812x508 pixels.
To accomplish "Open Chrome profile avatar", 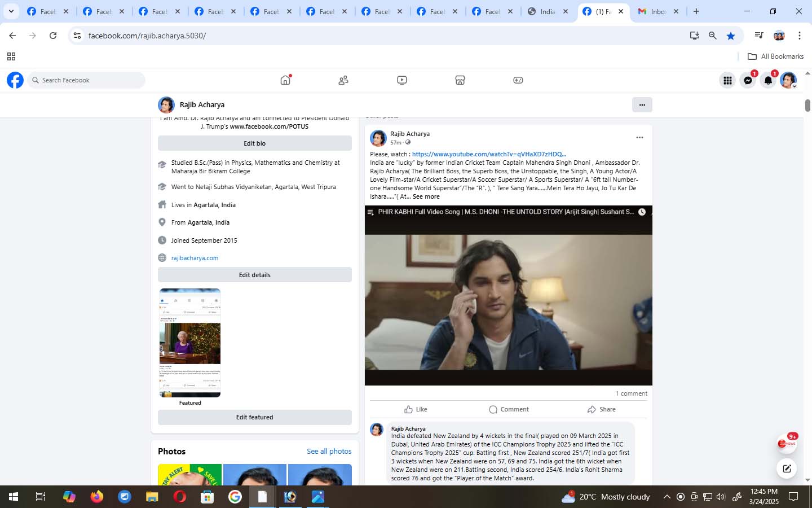I will [x=779, y=36].
